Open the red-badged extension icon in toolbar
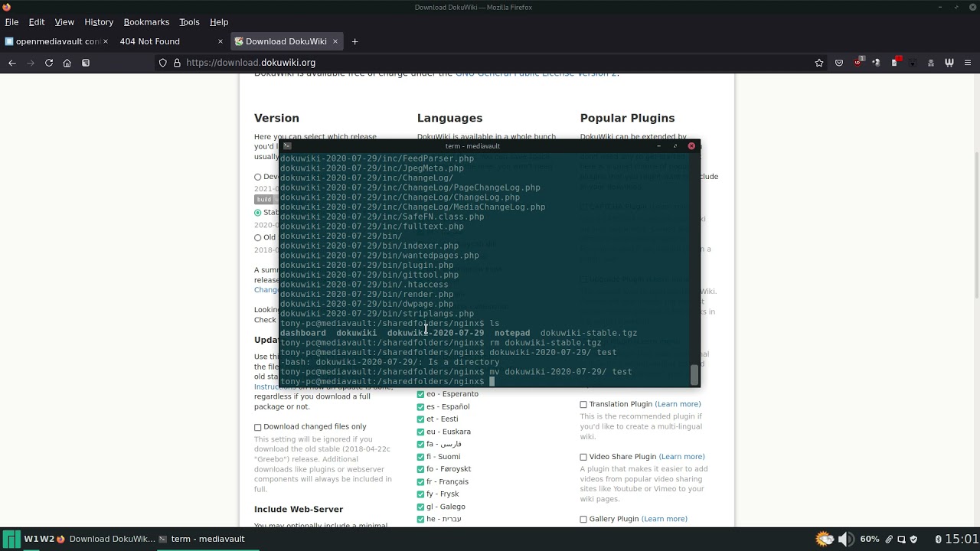The height and width of the screenshot is (551, 980). point(895,62)
